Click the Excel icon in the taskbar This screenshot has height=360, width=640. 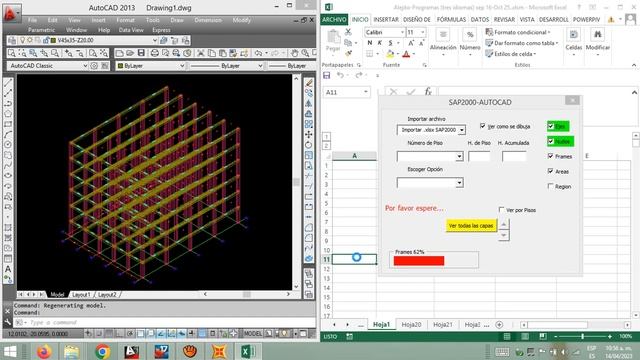coord(248,351)
